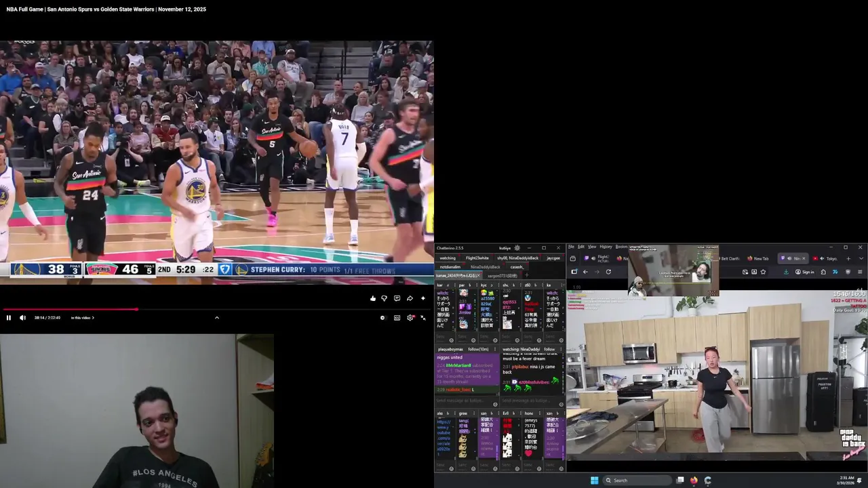Open Firefox sidebar toggle icon

click(x=574, y=272)
